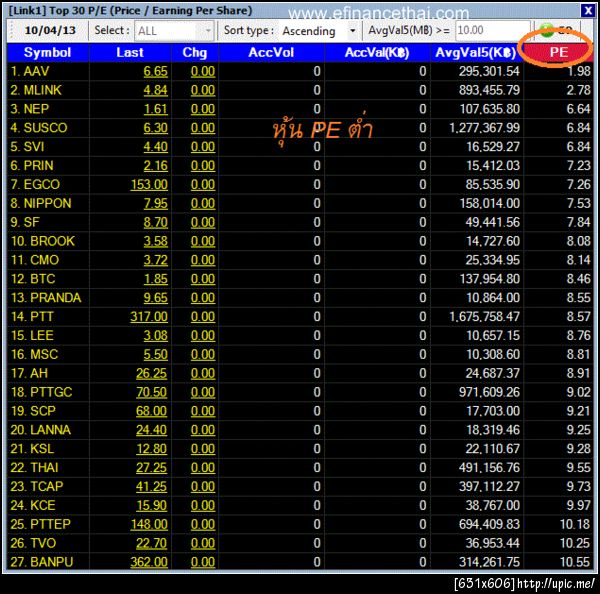Click AvgVal5 value 1,277,367.99
This screenshot has width=600, height=594.
point(484,128)
